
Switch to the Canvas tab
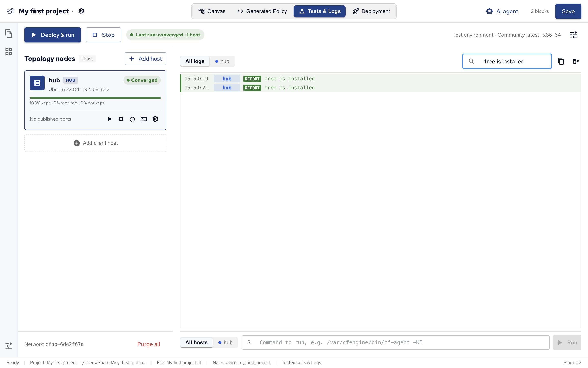[x=212, y=11]
